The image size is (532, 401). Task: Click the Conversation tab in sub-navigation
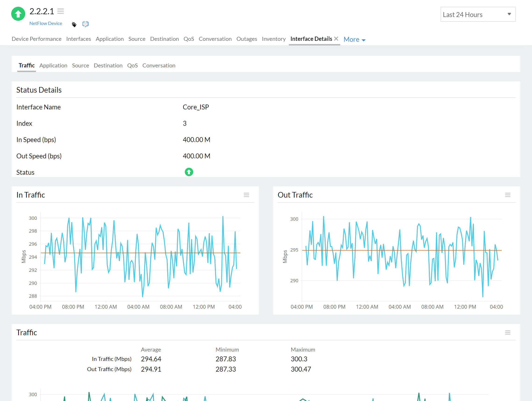[159, 65]
